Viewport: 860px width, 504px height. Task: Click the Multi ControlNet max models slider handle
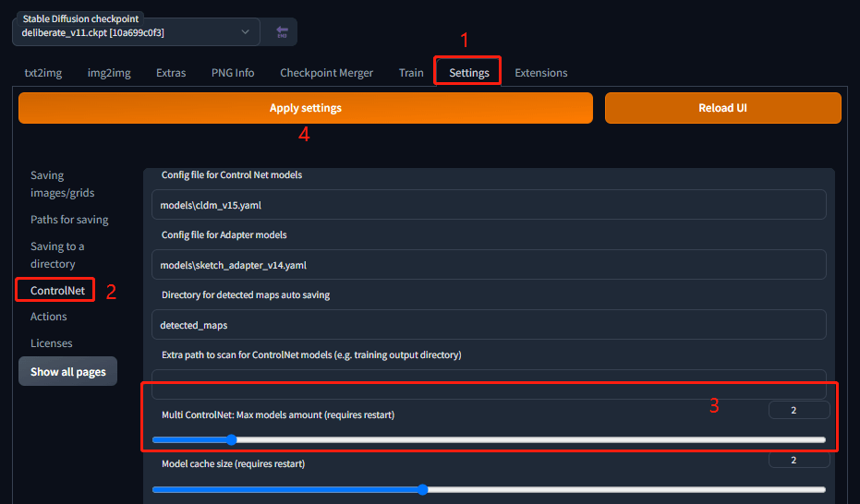232,440
